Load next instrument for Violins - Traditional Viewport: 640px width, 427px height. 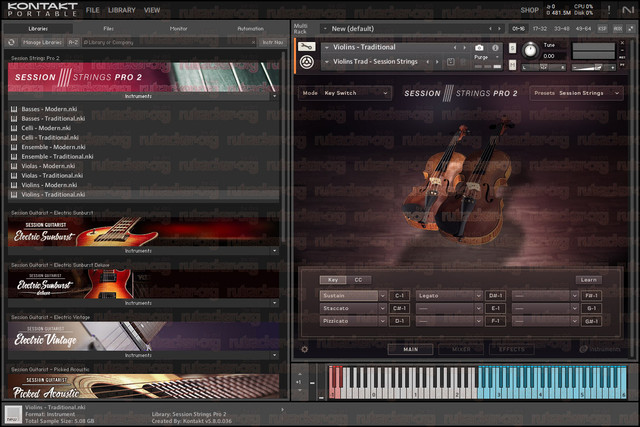point(464,47)
